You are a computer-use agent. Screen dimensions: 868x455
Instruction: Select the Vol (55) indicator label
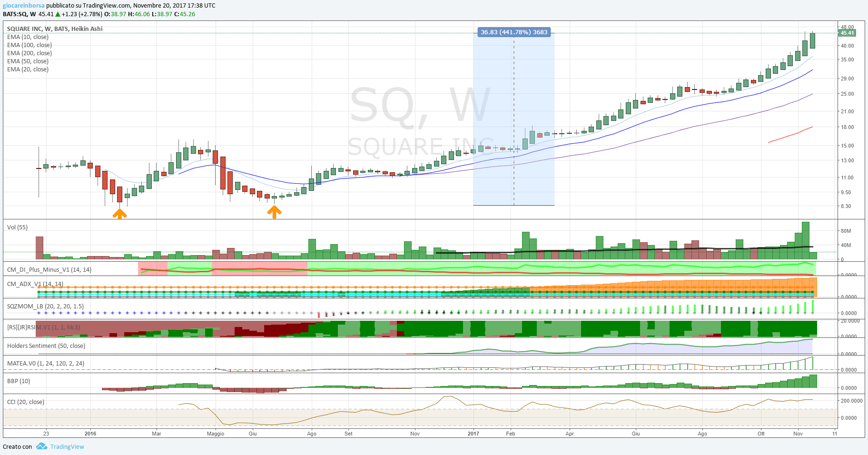17,227
